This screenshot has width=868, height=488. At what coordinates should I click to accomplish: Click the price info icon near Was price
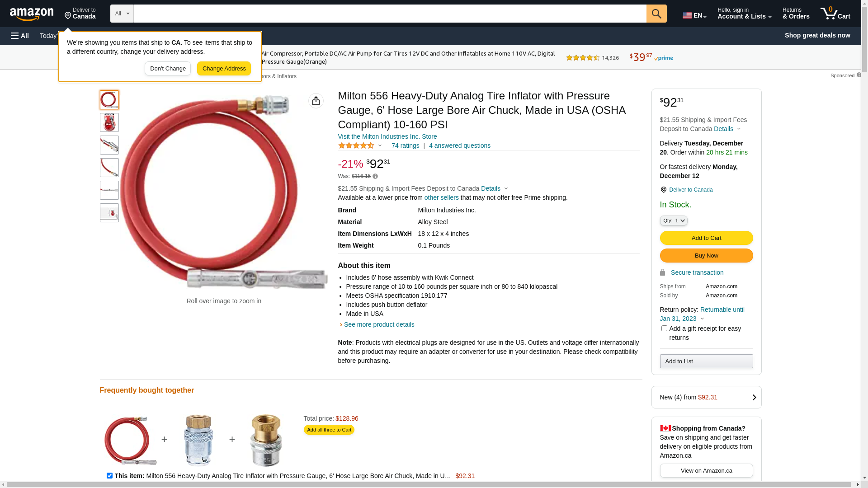[375, 176]
